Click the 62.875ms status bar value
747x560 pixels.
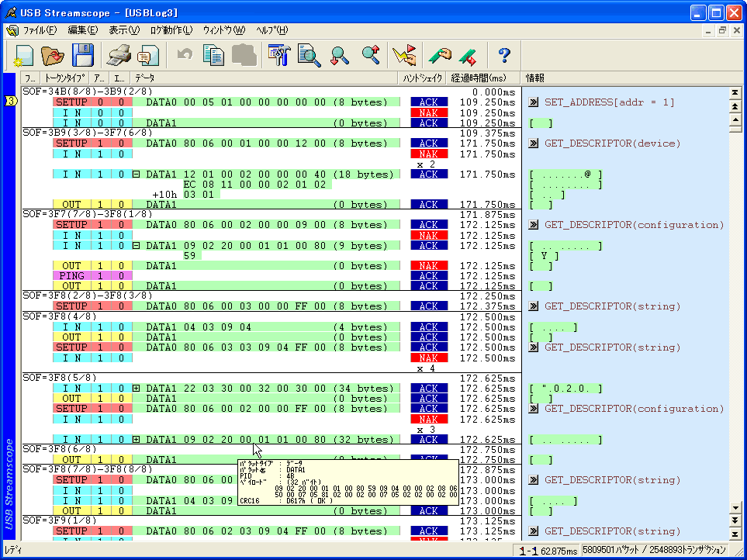click(x=559, y=551)
